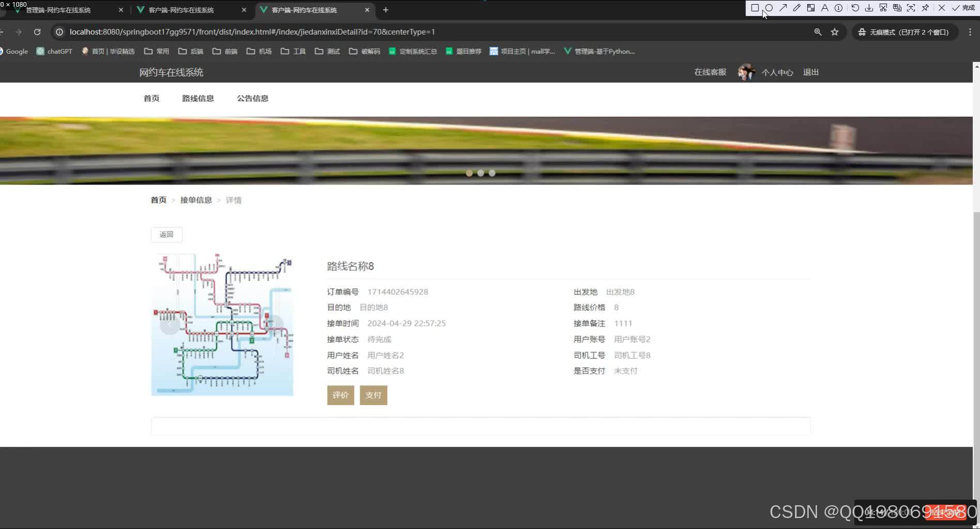Zoom the page with magnifier icon
The image size is (980, 529).
[818, 32]
